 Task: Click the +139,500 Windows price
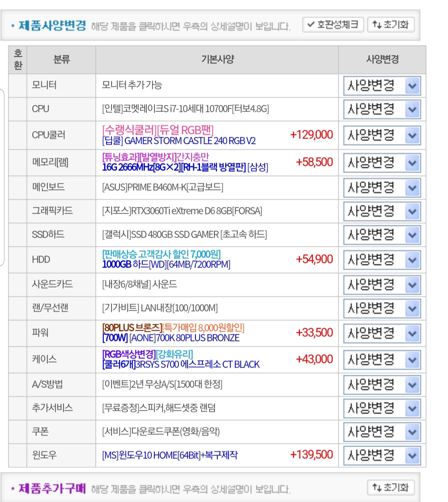coord(312,455)
